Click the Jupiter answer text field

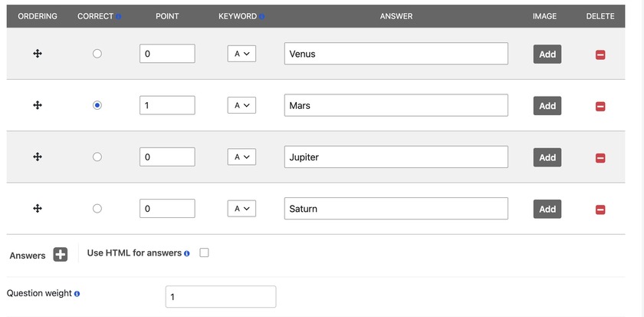point(396,157)
